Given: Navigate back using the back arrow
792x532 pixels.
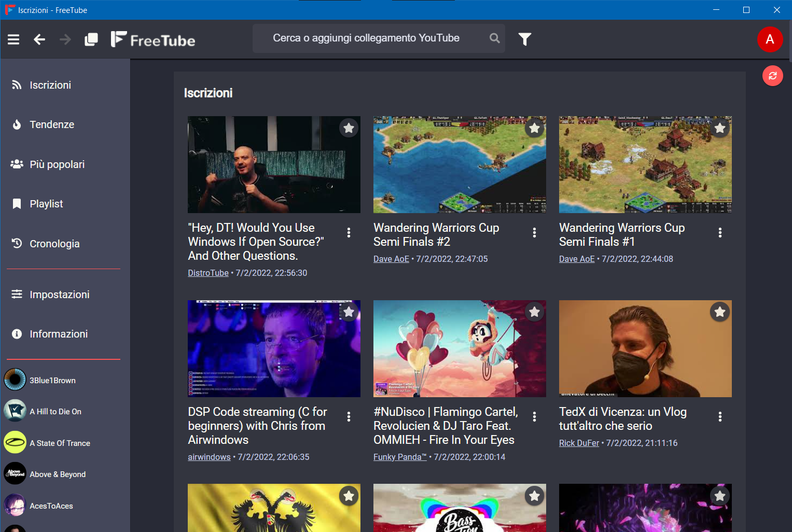Looking at the screenshot, I should 39,39.
